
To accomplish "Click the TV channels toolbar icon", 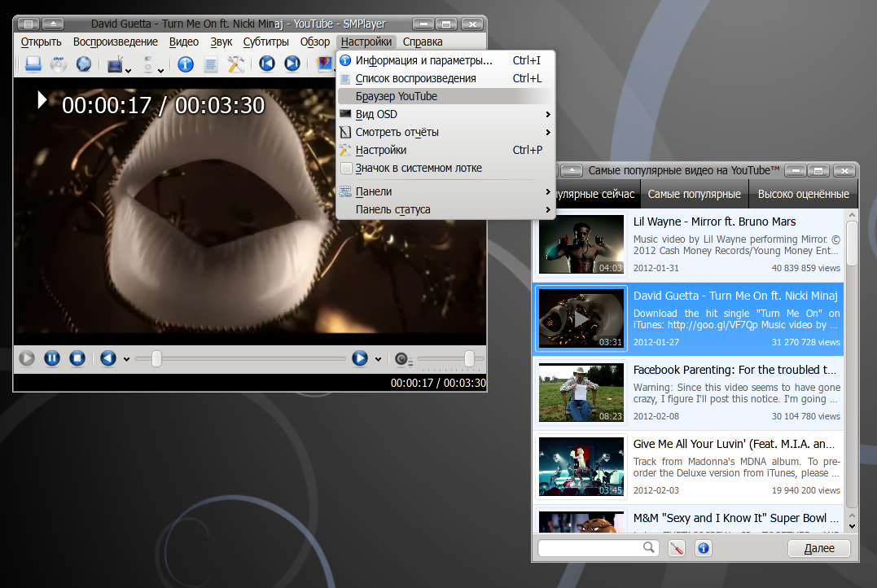I will [x=115, y=65].
